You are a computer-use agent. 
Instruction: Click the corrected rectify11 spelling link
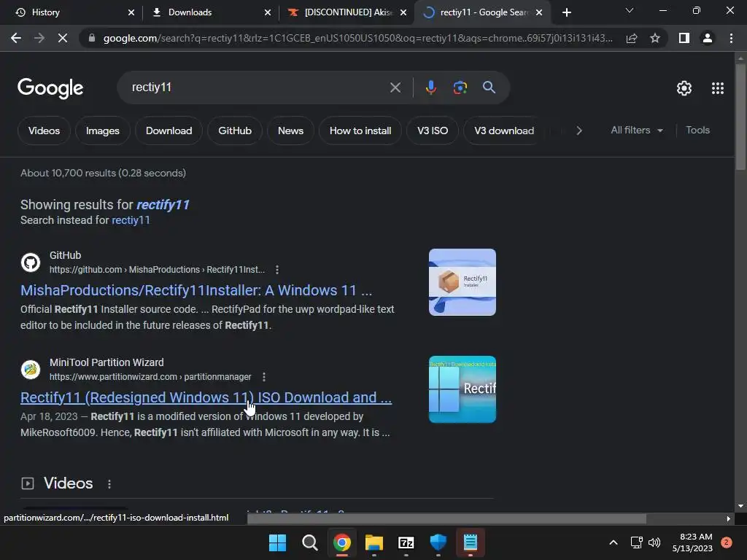tap(163, 205)
